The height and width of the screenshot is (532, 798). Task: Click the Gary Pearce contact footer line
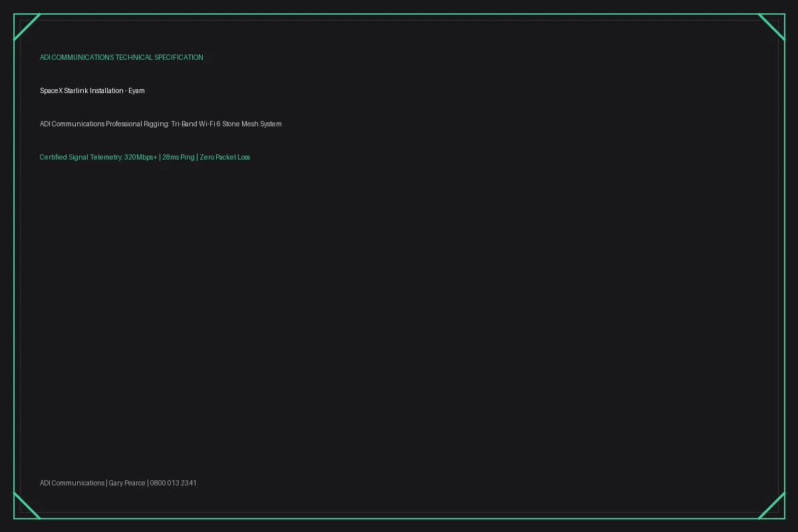[118, 483]
